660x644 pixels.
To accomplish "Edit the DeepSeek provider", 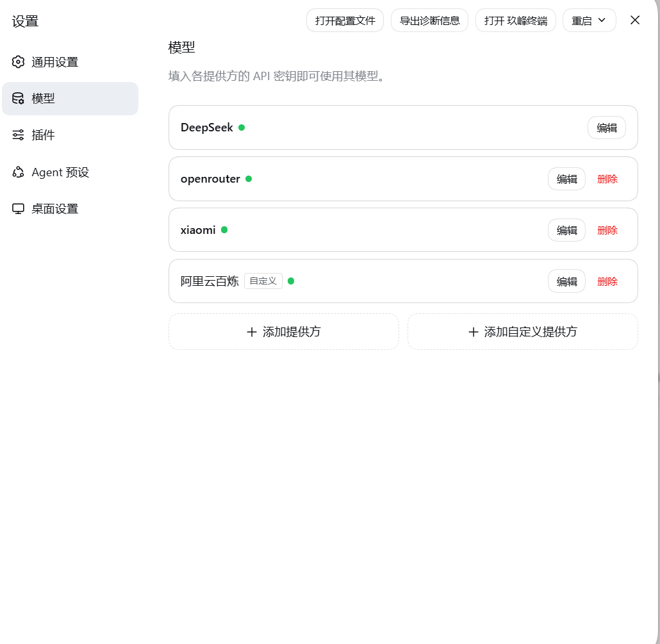I will pos(607,128).
